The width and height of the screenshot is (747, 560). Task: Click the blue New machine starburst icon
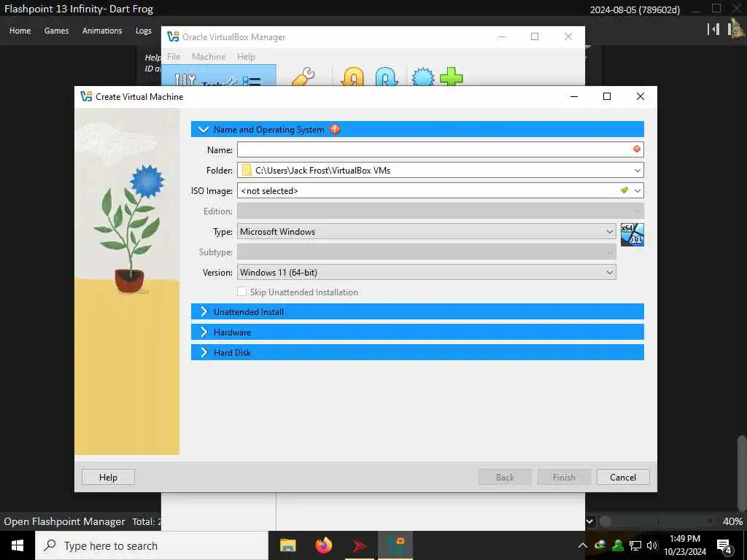[x=422, y=77]
